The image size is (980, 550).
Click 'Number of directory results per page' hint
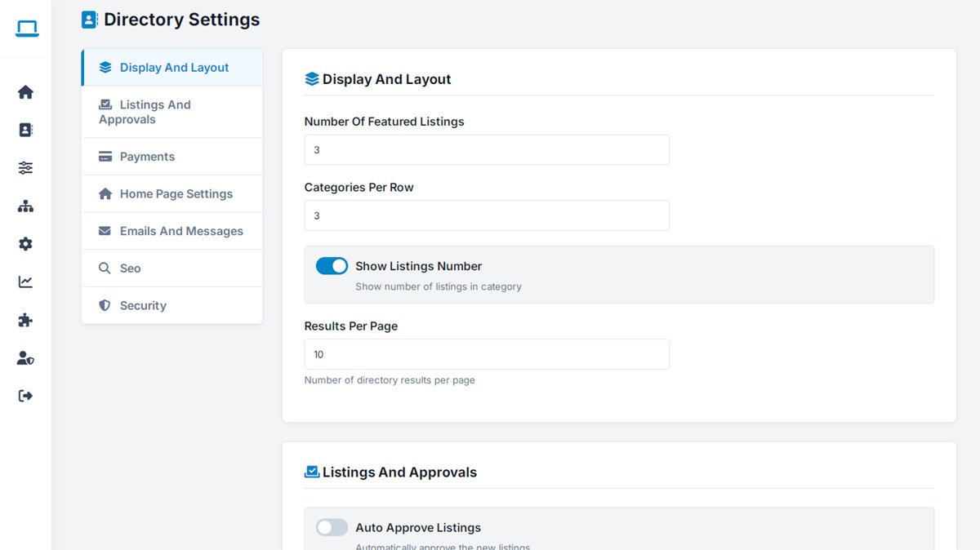390,380
